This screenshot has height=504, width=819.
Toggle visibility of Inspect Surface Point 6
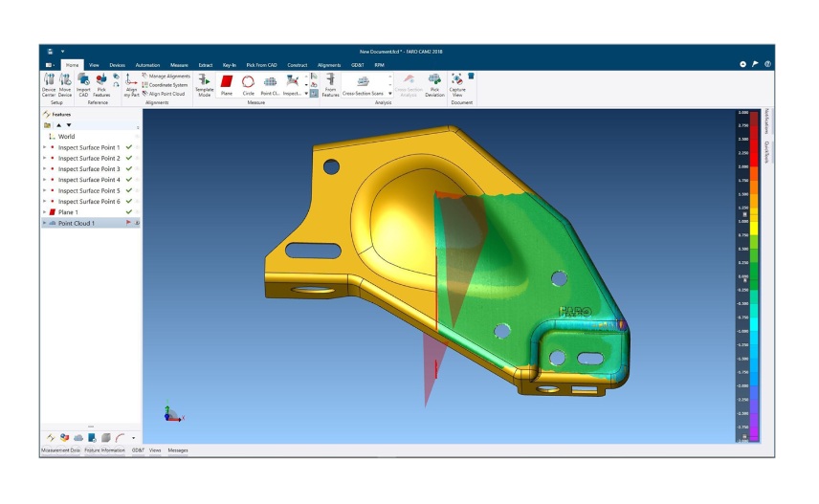[138, 202]
